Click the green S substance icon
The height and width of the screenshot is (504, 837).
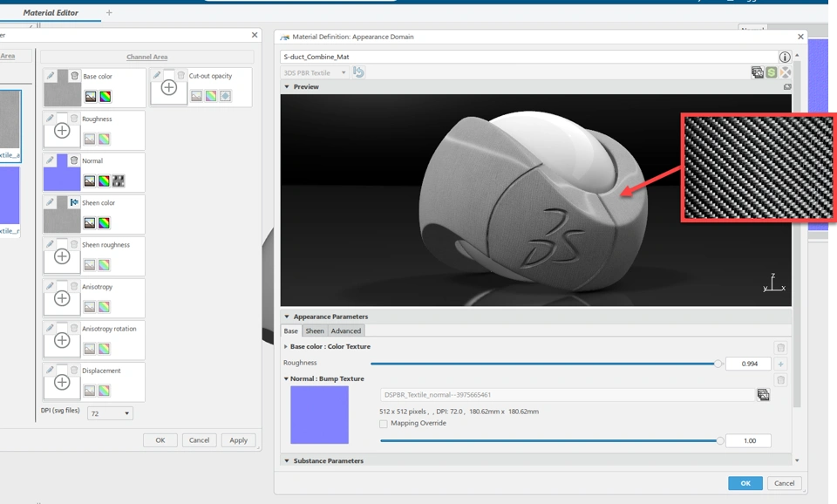pos(772,72)
